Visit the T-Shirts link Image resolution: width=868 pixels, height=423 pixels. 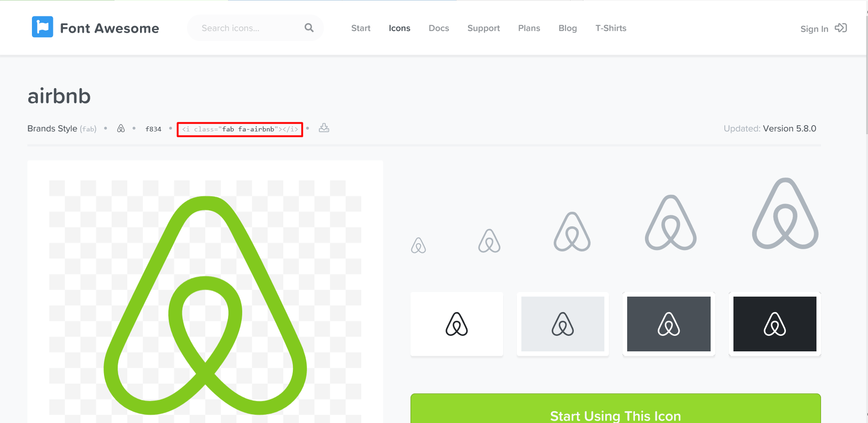611,28
